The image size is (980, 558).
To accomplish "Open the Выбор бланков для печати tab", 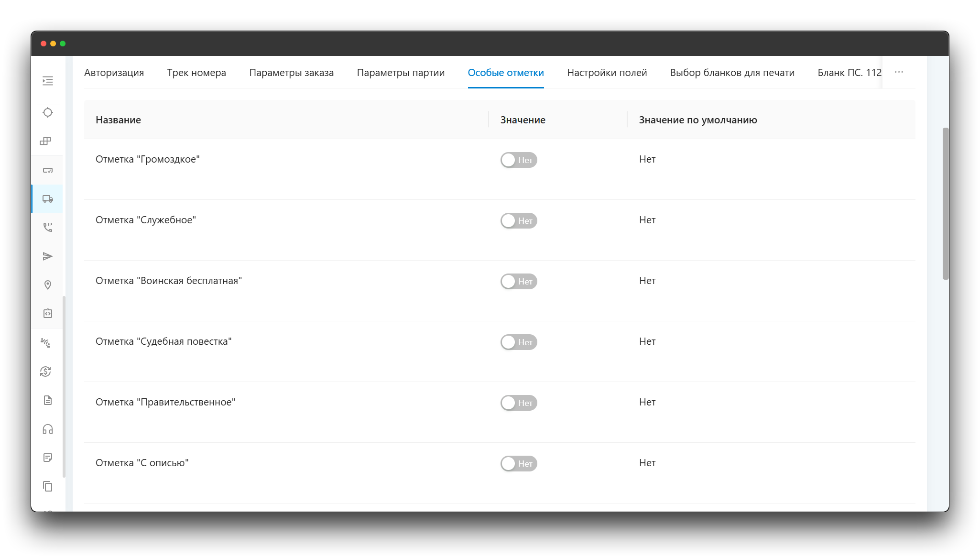I will 732,73.
